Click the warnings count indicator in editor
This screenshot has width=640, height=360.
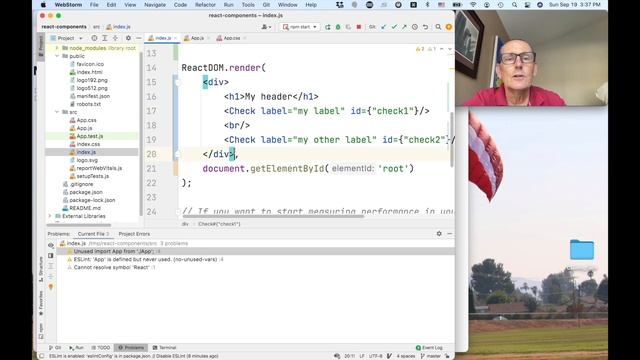(420, 49)
